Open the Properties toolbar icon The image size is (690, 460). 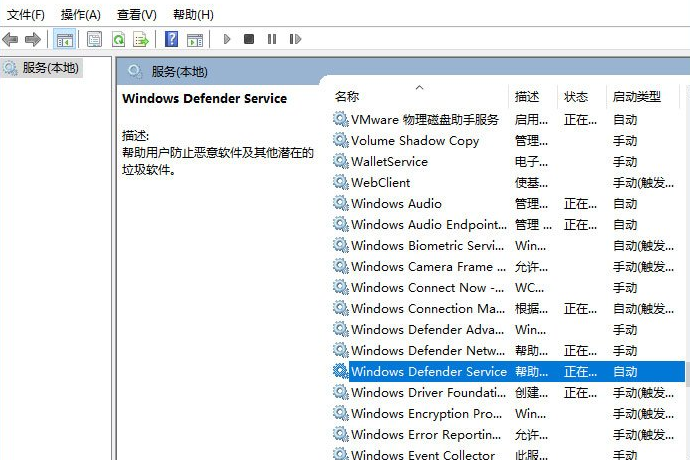pos(94,40)
